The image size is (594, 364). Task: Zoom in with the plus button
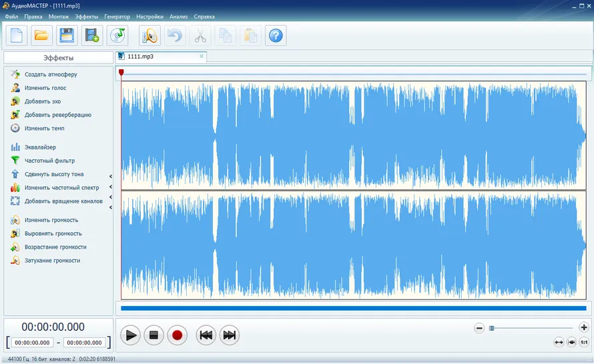pyautogui.click(x=584, y=328)
